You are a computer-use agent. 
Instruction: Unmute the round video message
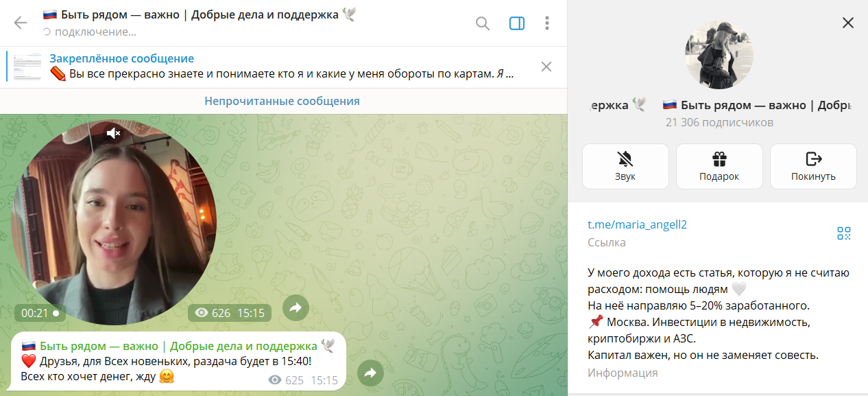pyautogui.click(x=114, y=133)
